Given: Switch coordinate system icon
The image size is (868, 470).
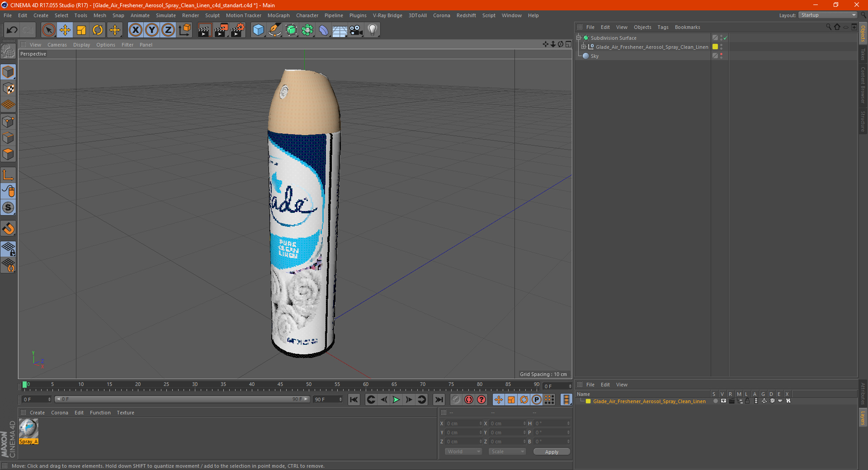Looking at the screenshot, I should tap(184, 30).
